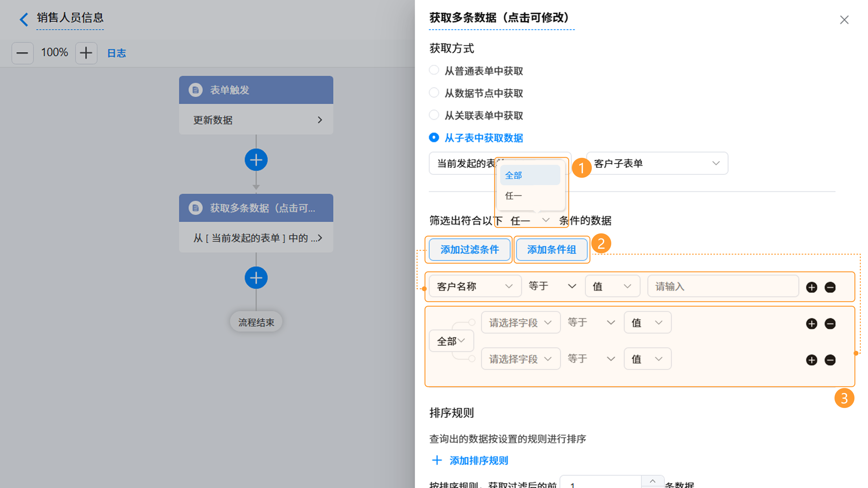Click the 表单触发 node document icon
The width and height of the screenshot is (868, 488).
coord(196,90)
